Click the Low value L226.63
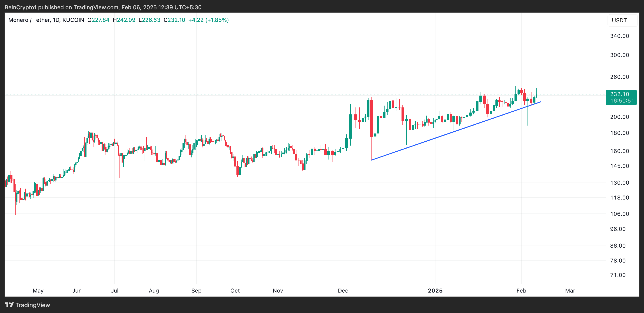Image resolution: width=644 pixels, height=313 pixels. (x=149, y=20)
